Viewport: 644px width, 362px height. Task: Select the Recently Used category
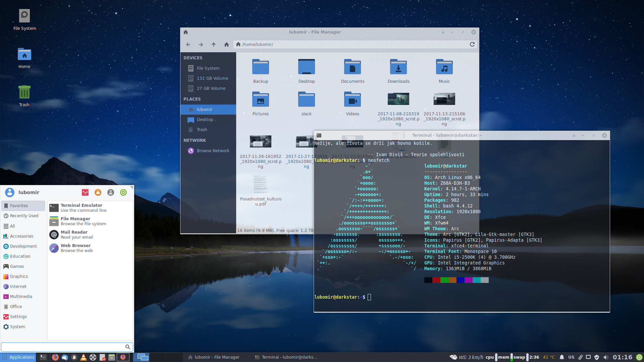pos(23,216)
